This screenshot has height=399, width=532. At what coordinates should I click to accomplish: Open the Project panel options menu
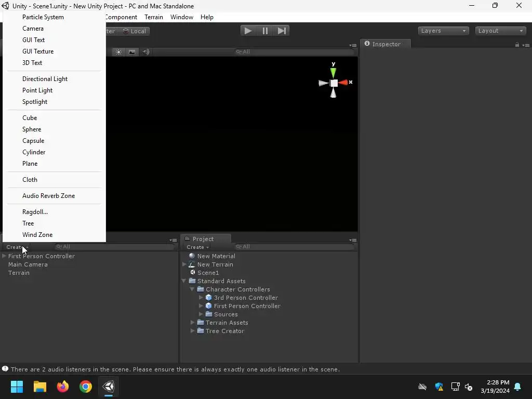click(353, 240)
